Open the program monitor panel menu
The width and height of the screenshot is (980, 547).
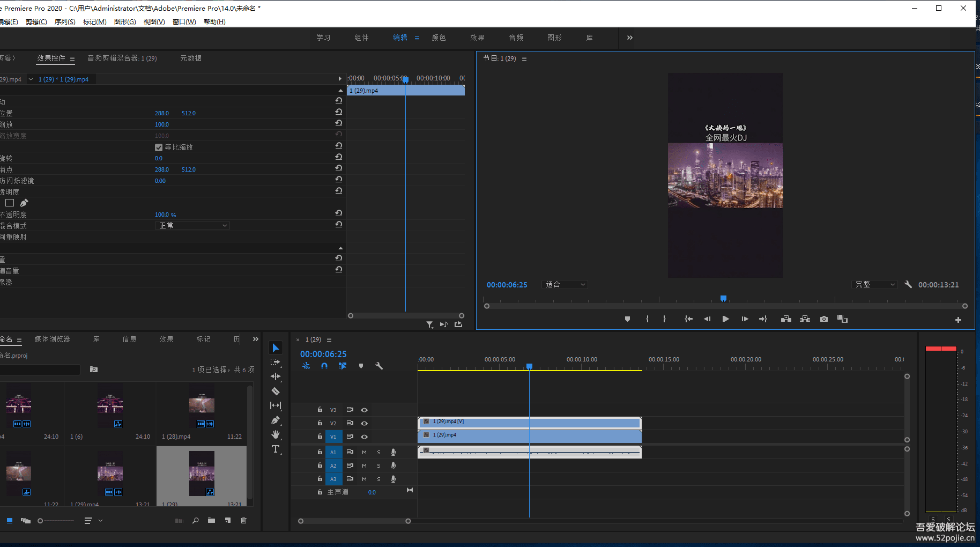pos(524,58)
